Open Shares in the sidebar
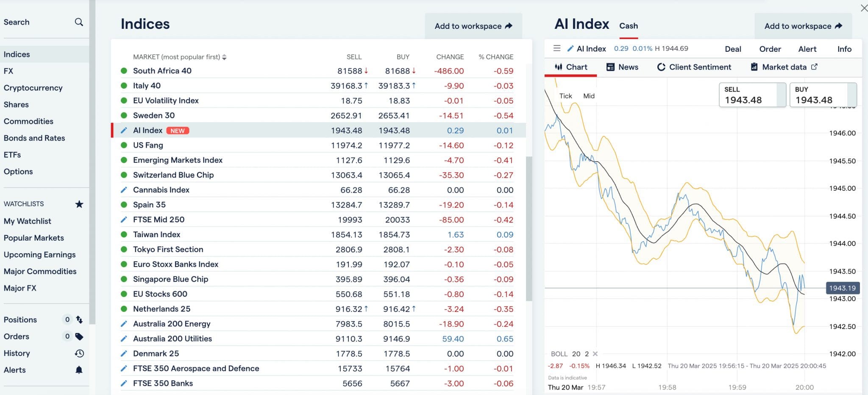The width and height of the screenshot is (868, 395). click(x=16, y=104)
